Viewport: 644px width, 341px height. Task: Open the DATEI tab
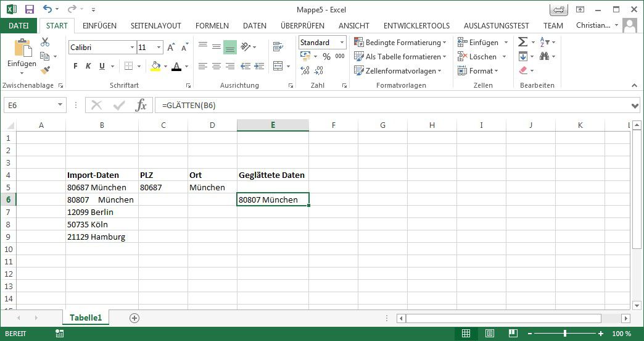pos(19,25)
